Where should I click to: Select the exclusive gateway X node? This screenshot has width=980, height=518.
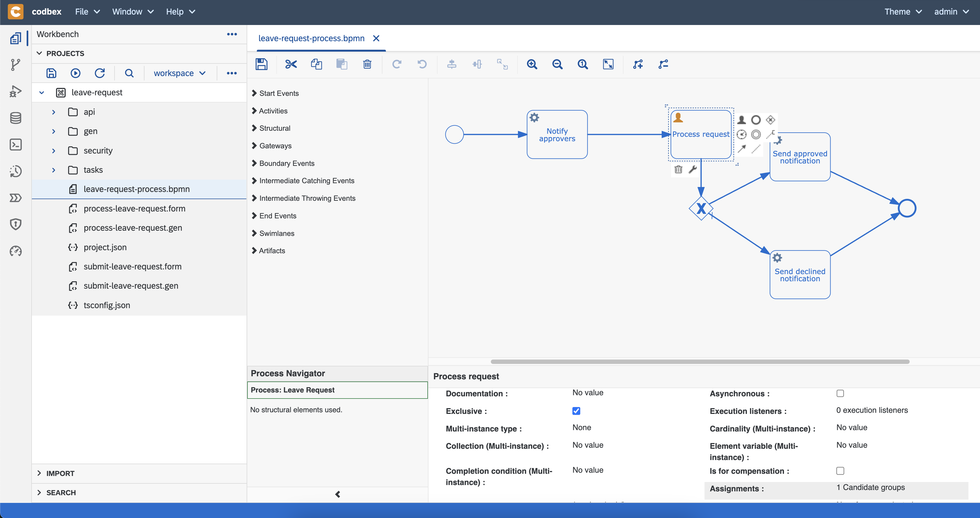click(x=701, y=208)
